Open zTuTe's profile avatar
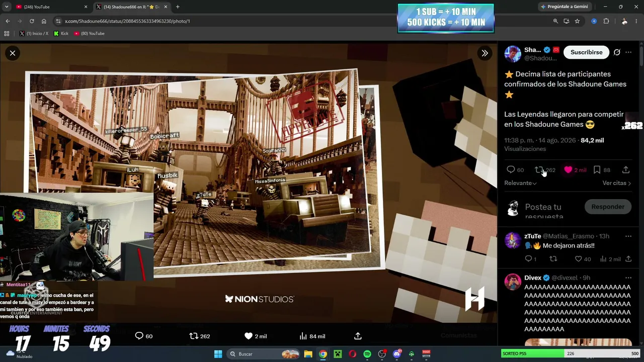Viewport: 644px width, 362px height. pos(513,240)
